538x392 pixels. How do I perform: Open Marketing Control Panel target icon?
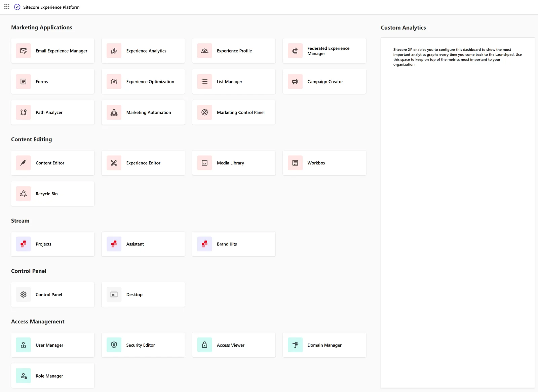204,112
